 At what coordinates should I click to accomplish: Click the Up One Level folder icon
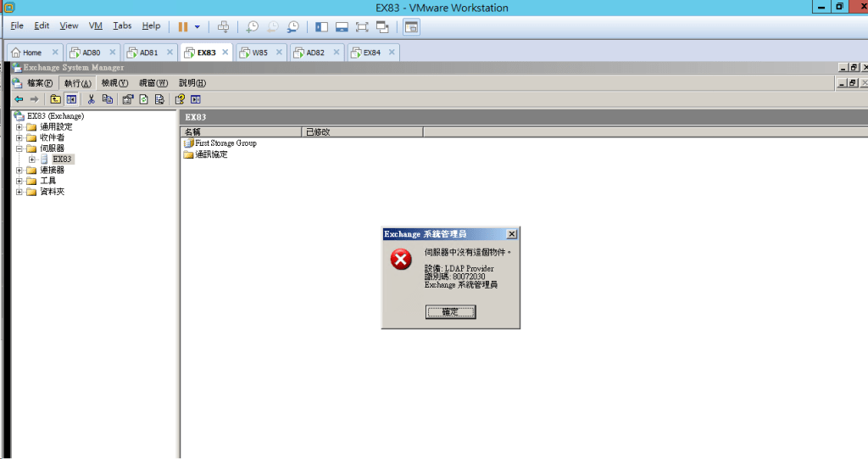click(x=56, y=99)
